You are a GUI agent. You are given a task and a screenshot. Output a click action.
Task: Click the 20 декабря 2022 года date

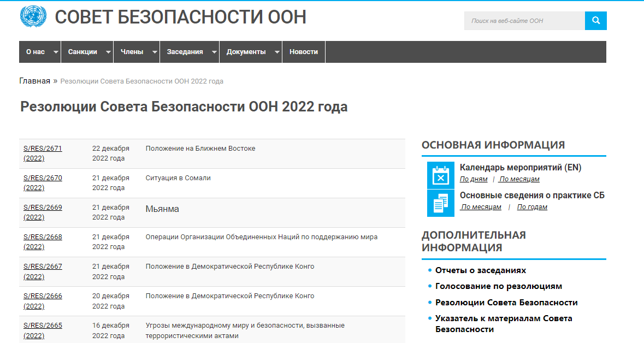tap(111, 301)
